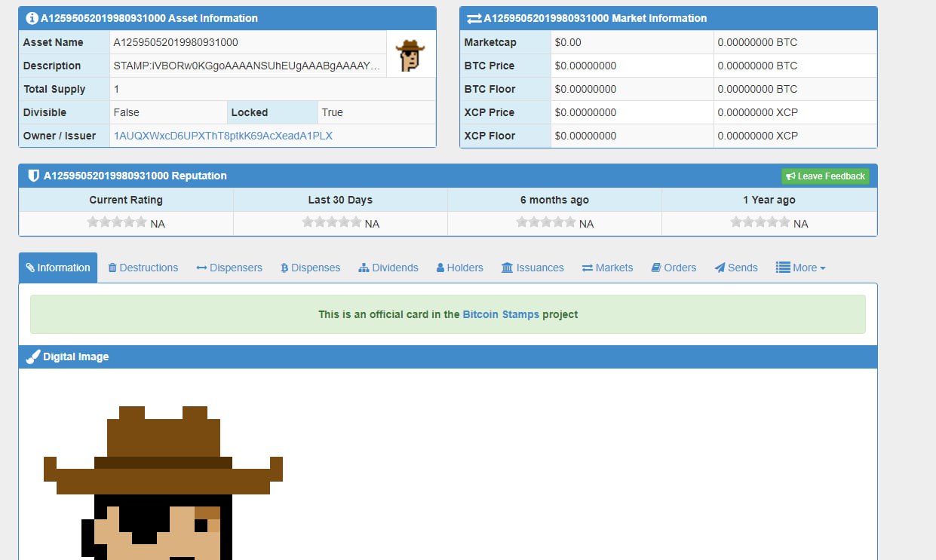Switch to the Markets tab
This screenshot has width=936, height=560.
coord(608,268)
